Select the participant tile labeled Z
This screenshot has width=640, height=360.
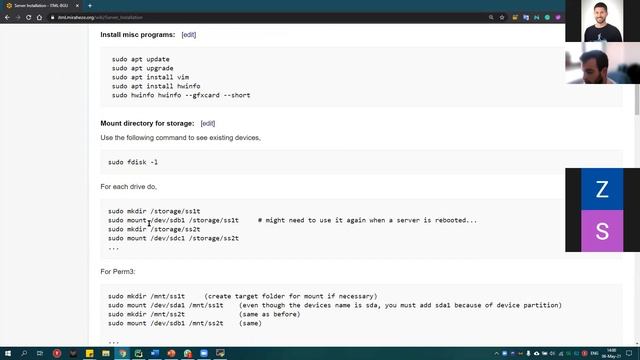pos(602,189)
